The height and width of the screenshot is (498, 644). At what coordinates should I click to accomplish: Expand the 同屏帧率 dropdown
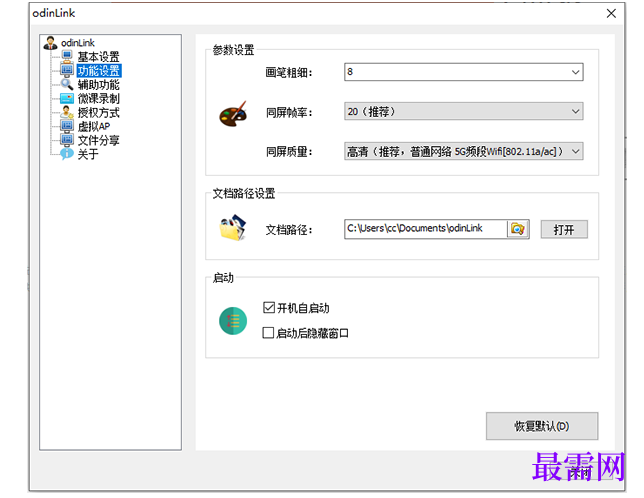tap(464, 111)
